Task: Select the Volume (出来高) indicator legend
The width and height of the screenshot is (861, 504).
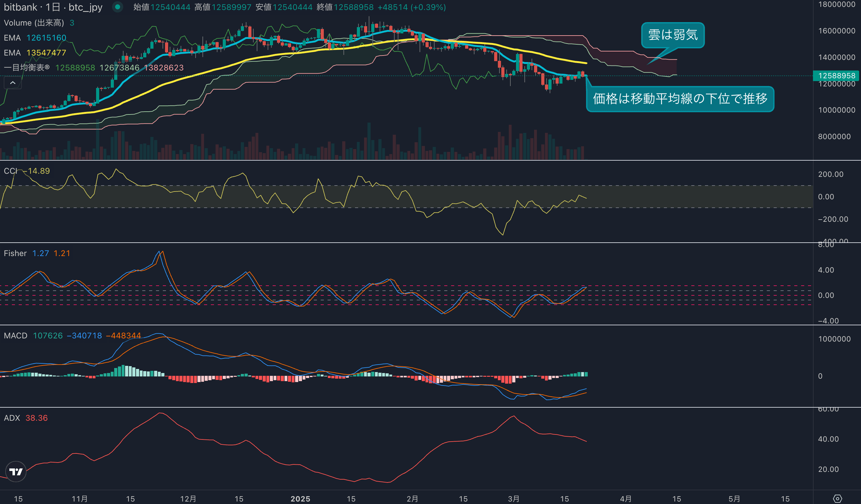Action: point(34,23)
